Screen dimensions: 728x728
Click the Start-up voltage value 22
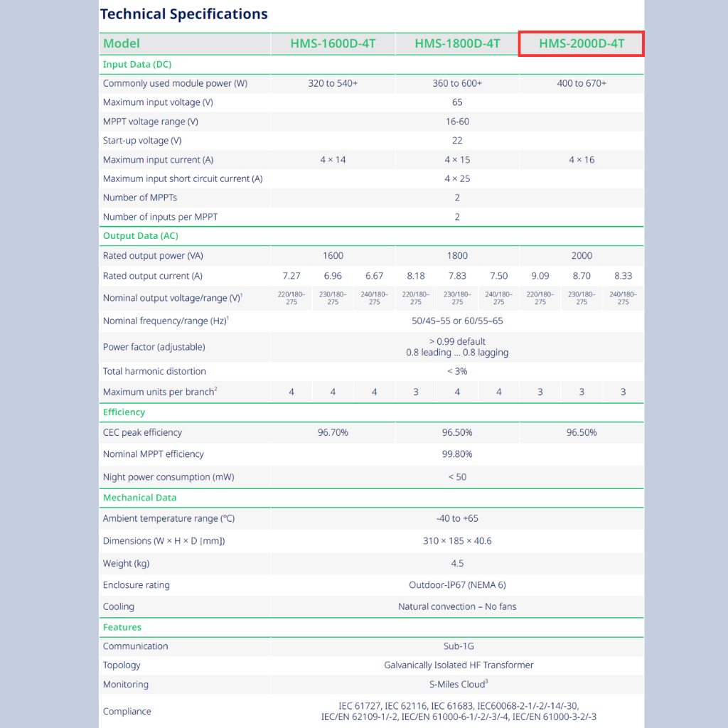click(457, 141)
